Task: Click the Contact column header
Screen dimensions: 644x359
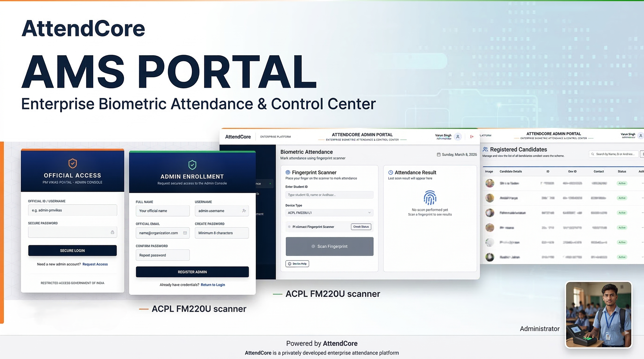Action: point(599,172)
